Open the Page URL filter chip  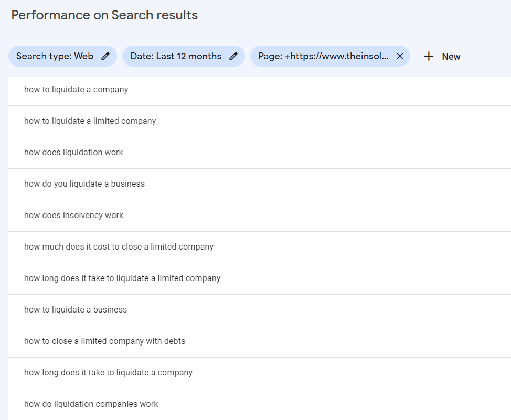pyautogui.click(x=323, y=56)
